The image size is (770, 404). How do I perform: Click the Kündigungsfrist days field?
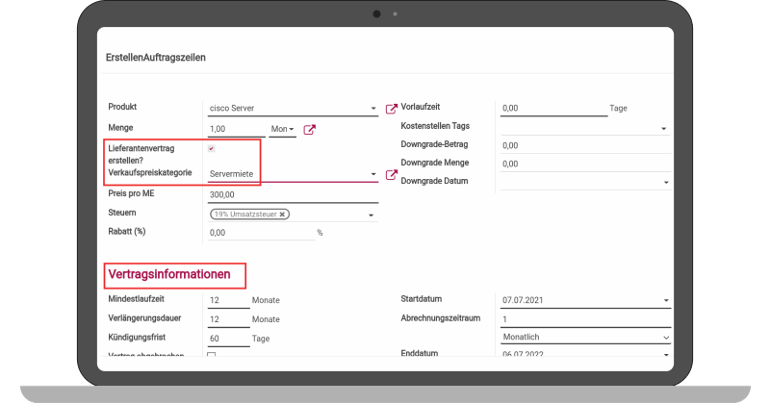(227, 338)
